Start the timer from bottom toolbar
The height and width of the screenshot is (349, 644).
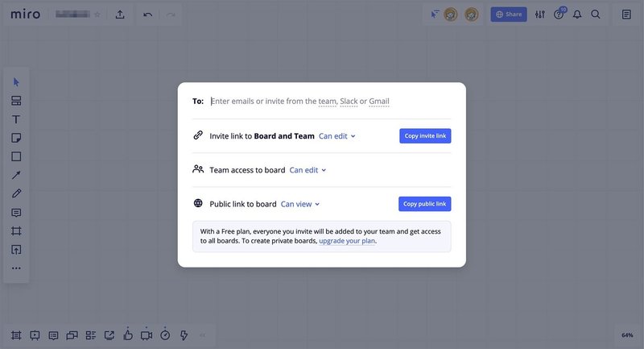[x=165, y=334]
